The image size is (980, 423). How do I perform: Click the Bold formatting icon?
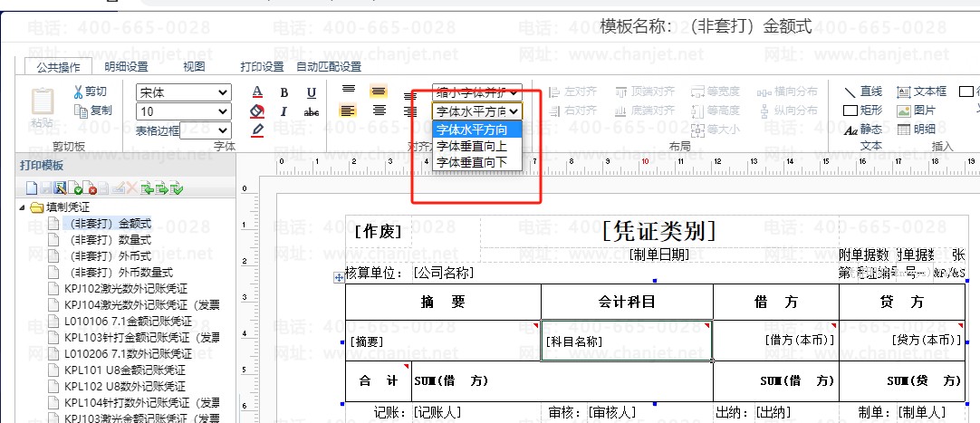point(284,92)
